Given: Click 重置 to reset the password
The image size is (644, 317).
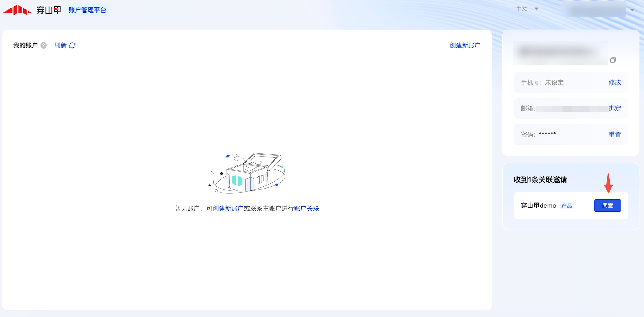Looking at the screenshot, I should pos(615,134).
